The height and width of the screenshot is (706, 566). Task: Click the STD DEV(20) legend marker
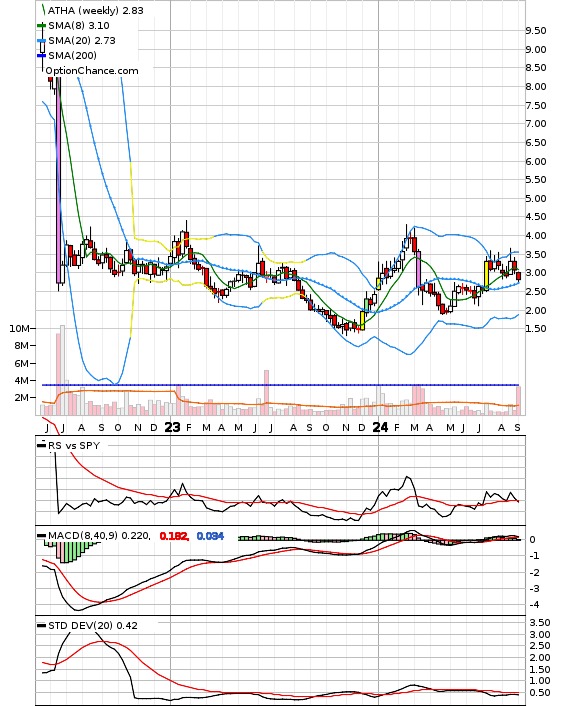point(41,625)
